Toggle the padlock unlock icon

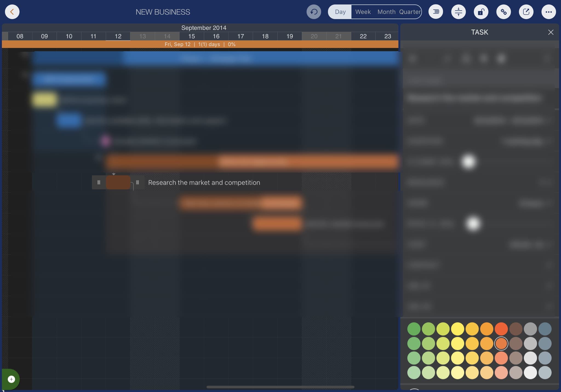click(481, 12)
